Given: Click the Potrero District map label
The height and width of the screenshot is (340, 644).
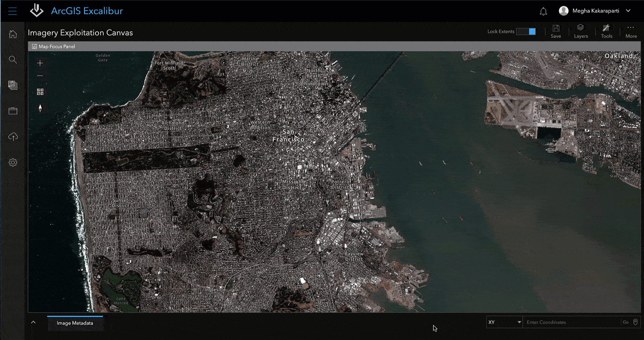Looking at the screenshot, I should (341, 185).
